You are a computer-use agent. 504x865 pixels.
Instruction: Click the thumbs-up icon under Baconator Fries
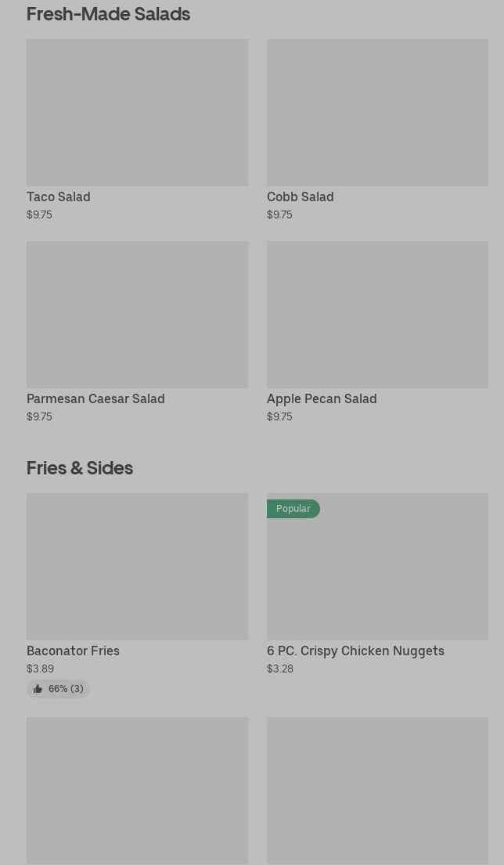click(x=38, y=690)
